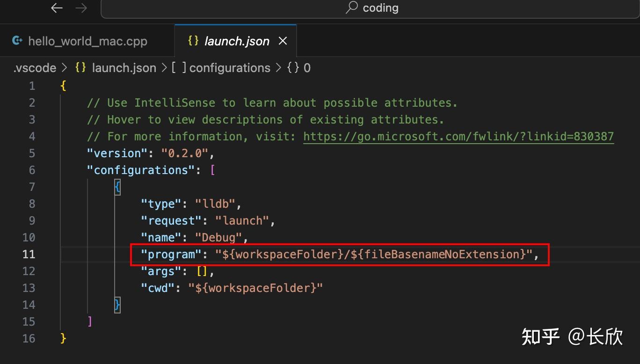This screenshot has width=640, height=364.
Task: Open the 0 breadcrumb item in the path bar
Action: click(307, 68)
